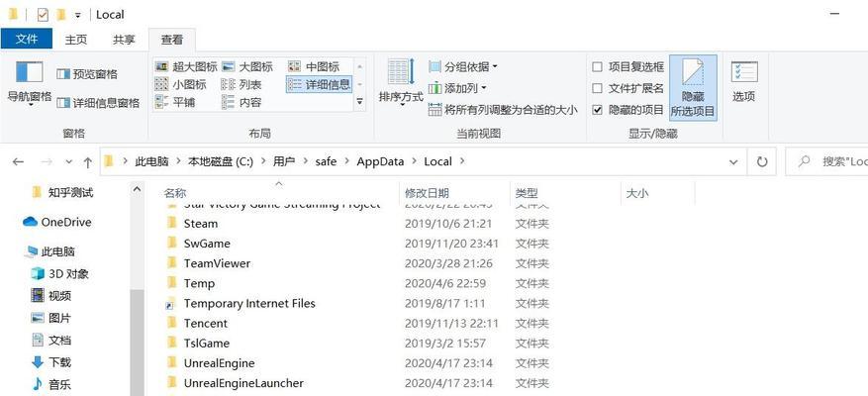Image resolution: width=868 pixels, height=396 pixels.
Task: Select the Temp folder
Action: click(x=199, y=283)
